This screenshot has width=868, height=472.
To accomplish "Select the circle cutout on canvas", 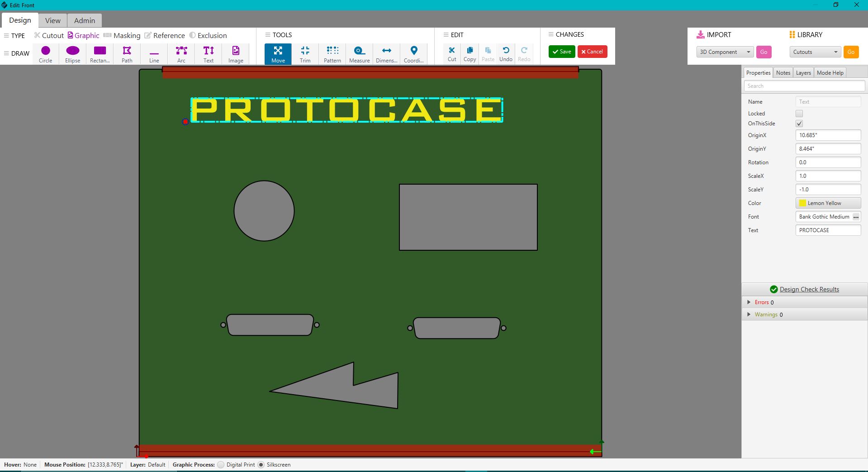I will click(x=264, y=211).
